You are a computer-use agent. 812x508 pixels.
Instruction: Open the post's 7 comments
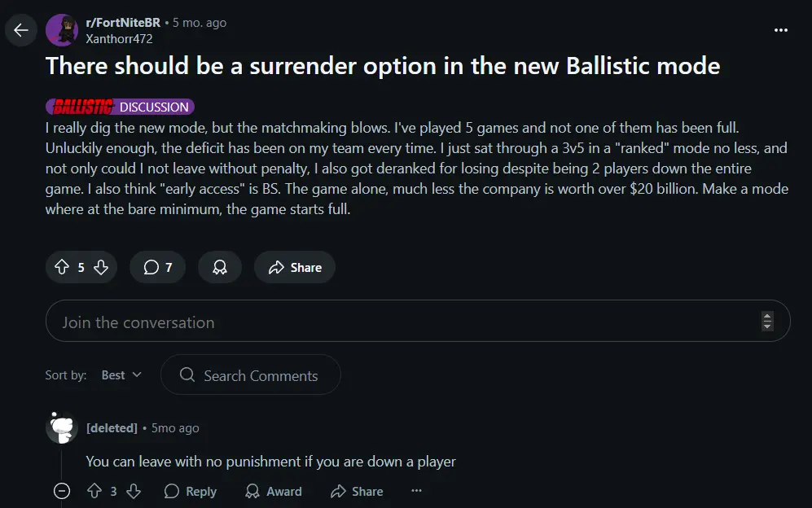157,267
